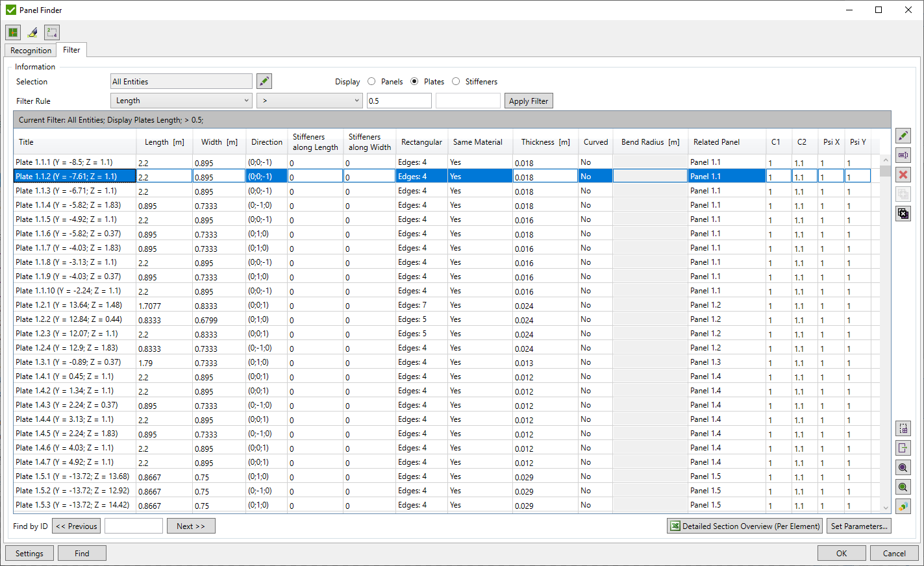
Task: Click the Apply Filter button
Action: click(528, 101)
